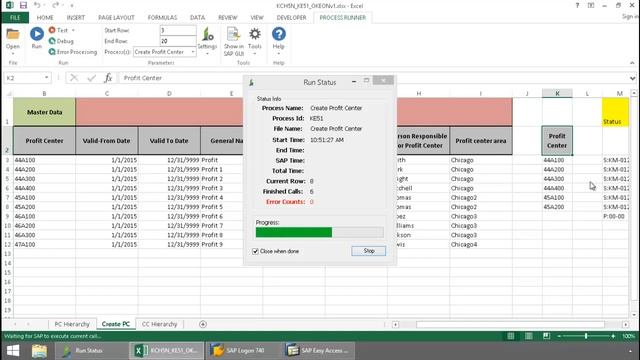Select the yellow Status cell
This screenshot has height=360, width=640.
coord(615,112)
